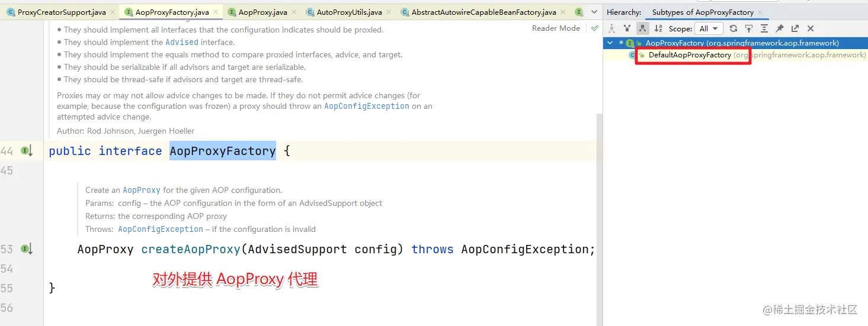Switch to AbstractAutowireCapableBeanFactory.java tab

click(x=484, y=12)
